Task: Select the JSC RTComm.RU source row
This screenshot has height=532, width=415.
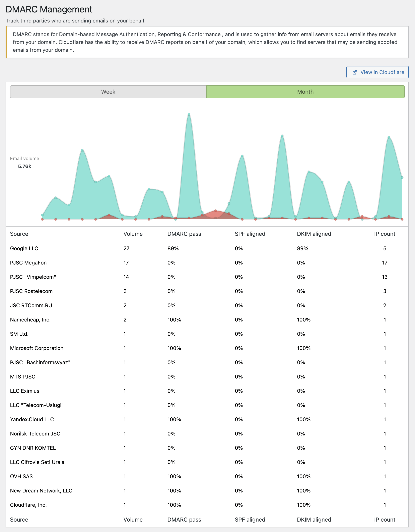Action: click(207, 305)
